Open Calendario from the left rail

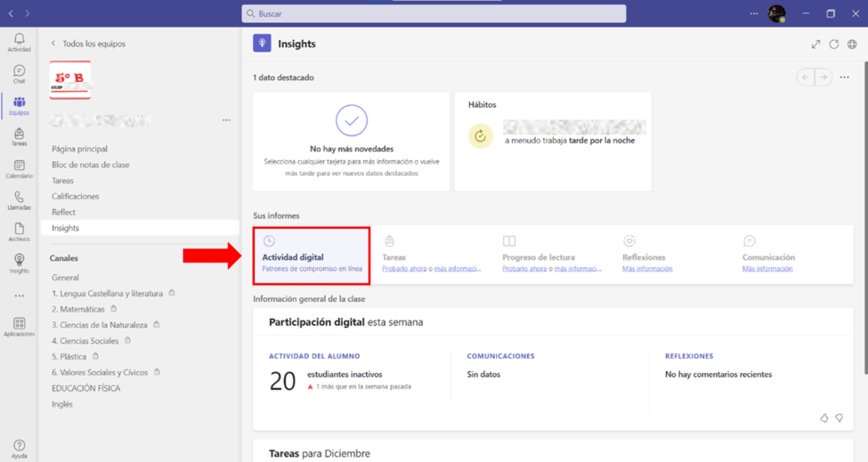(19, 169)
